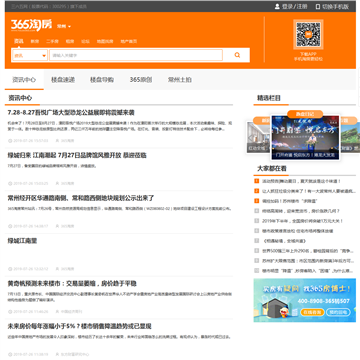Select 地图找房 in the orange top navigation
Viewport: 360px width, 360px height.
105,41
